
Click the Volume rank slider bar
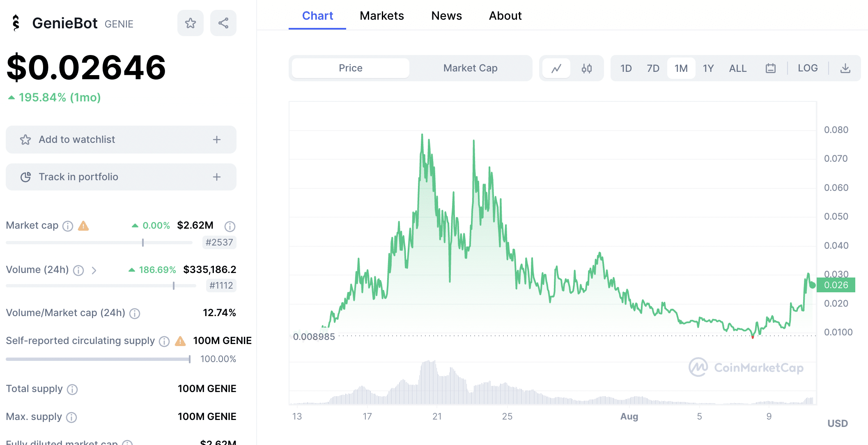tap(101, 286)
